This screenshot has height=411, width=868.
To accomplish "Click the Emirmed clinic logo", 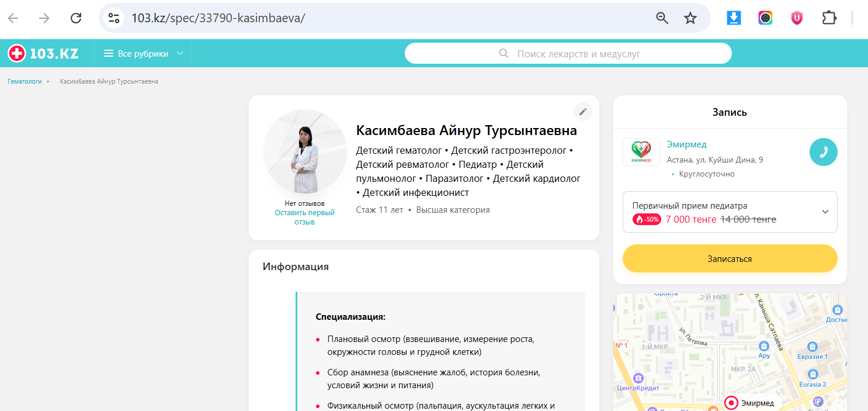I will pos(641,152).
